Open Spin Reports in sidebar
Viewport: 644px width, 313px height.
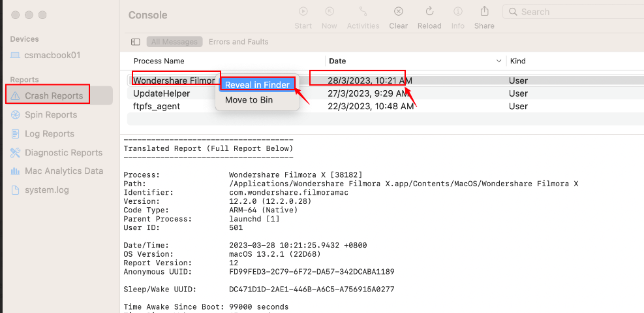pyautogui.click(x=51, y=114)
